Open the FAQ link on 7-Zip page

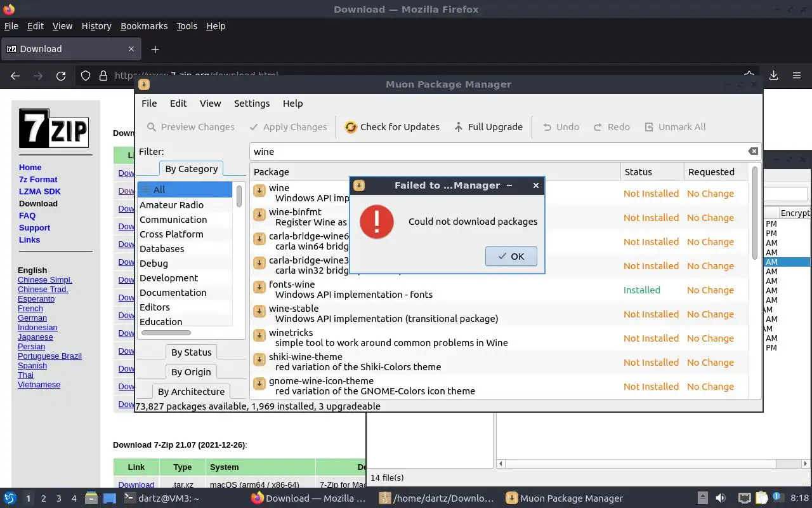pyautogui.click(x=27, y=216)
